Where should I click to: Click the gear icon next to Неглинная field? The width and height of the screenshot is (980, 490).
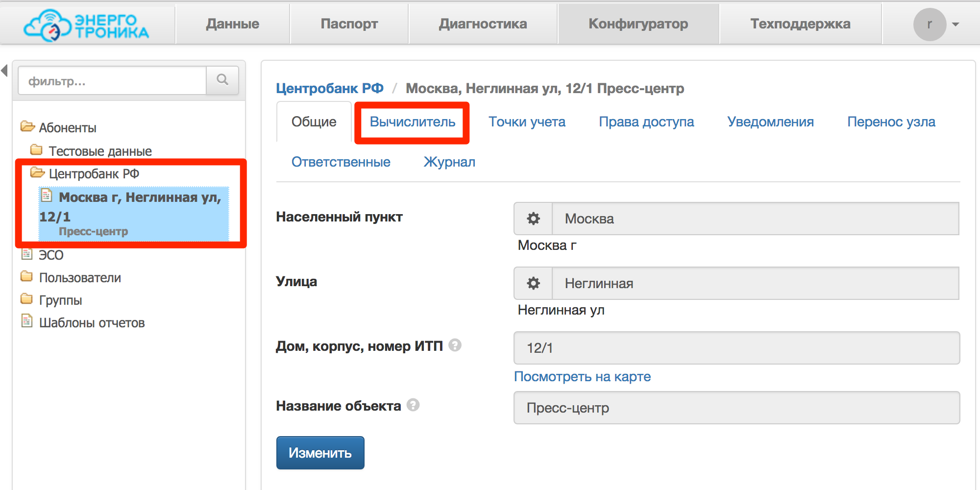point(533,283)
